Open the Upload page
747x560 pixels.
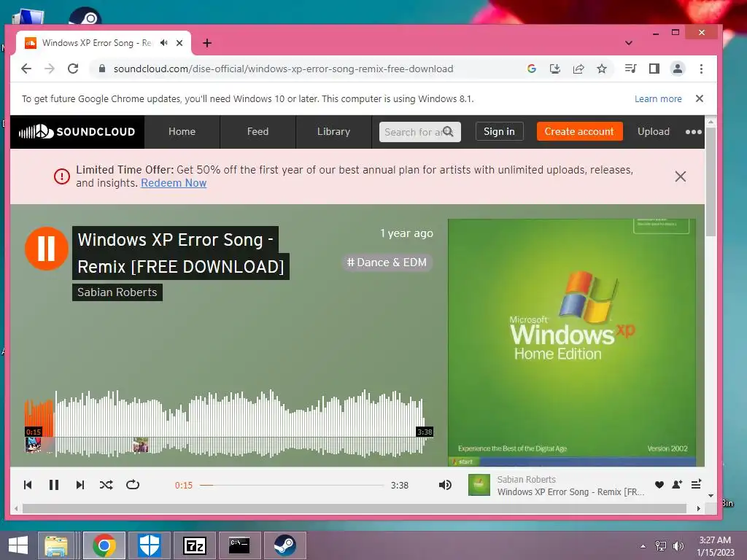pos(654,131)
